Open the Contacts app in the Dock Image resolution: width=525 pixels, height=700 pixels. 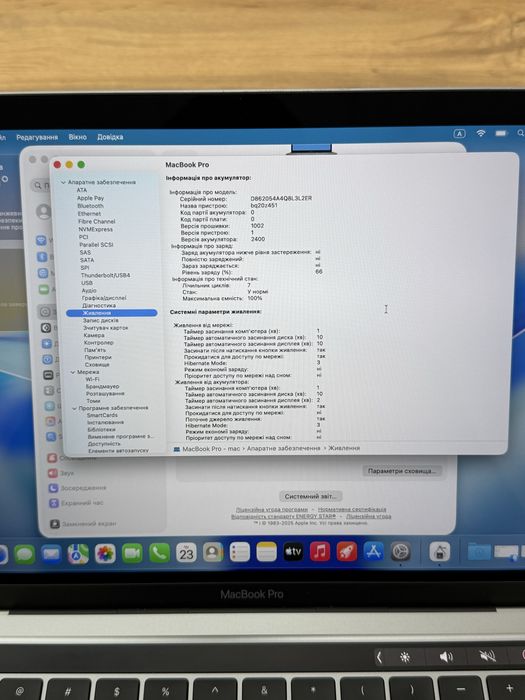213,553
